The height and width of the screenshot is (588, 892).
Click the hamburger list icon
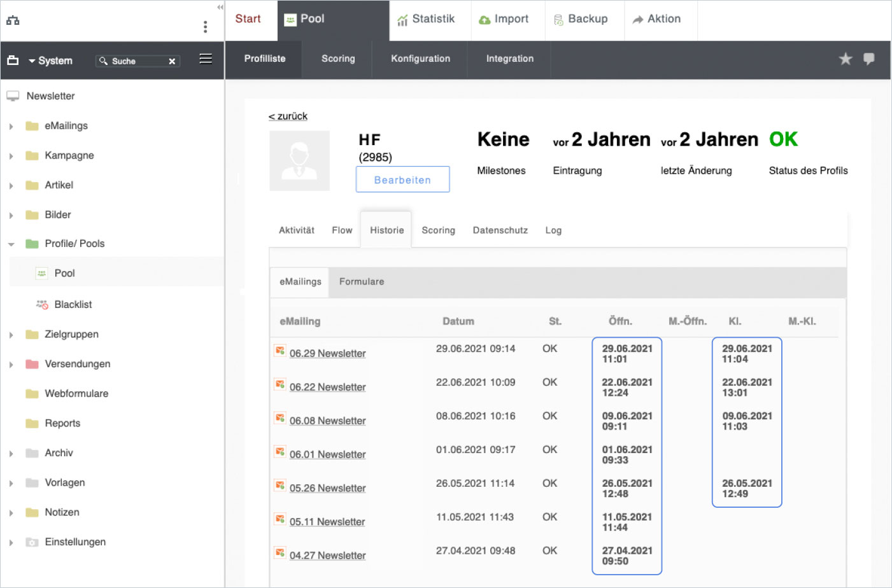pos(206,59)
